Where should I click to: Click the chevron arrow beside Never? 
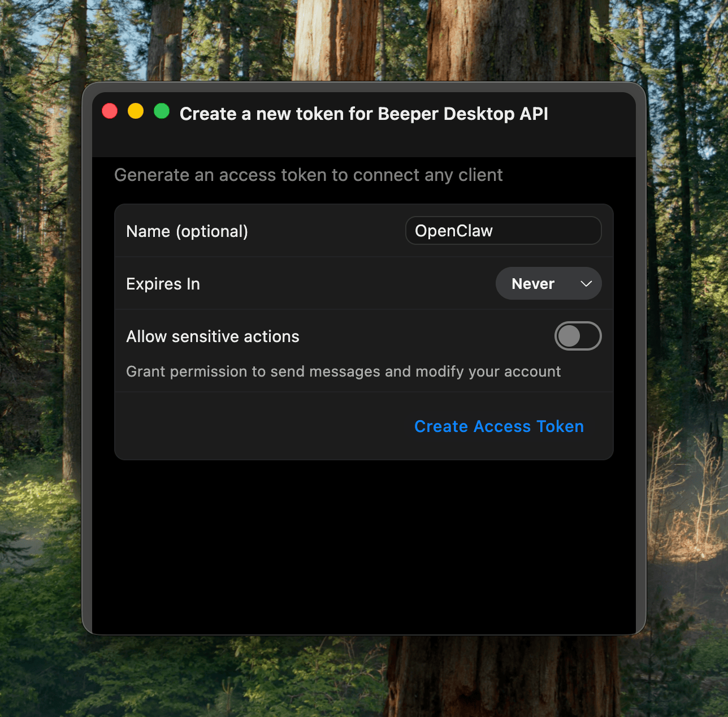(586, 284)
